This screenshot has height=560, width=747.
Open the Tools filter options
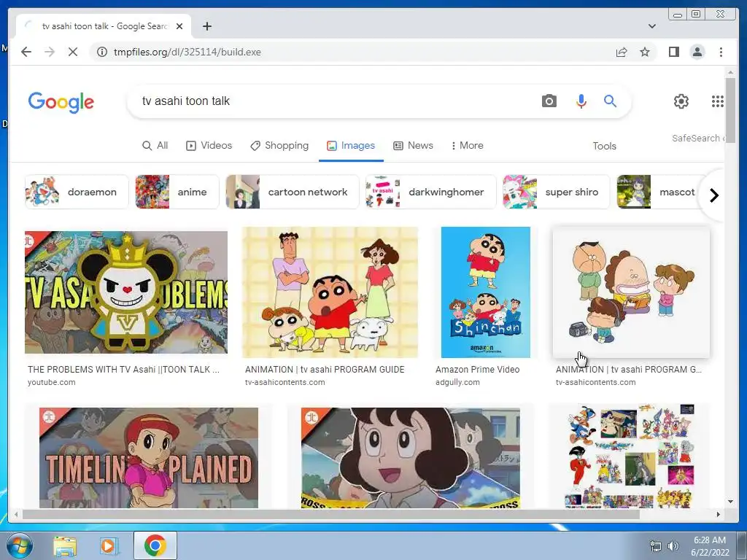(x=604, y=146)
